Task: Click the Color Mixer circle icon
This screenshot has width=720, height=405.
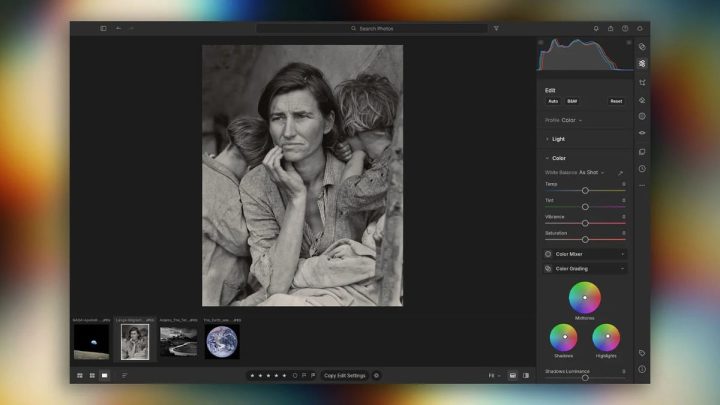Action: 548,254
